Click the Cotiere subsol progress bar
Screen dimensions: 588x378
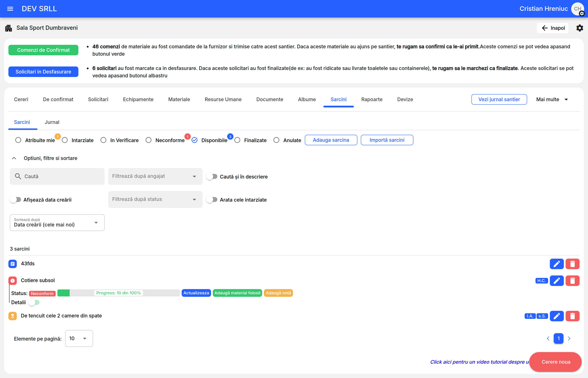[x=118, y=293]
